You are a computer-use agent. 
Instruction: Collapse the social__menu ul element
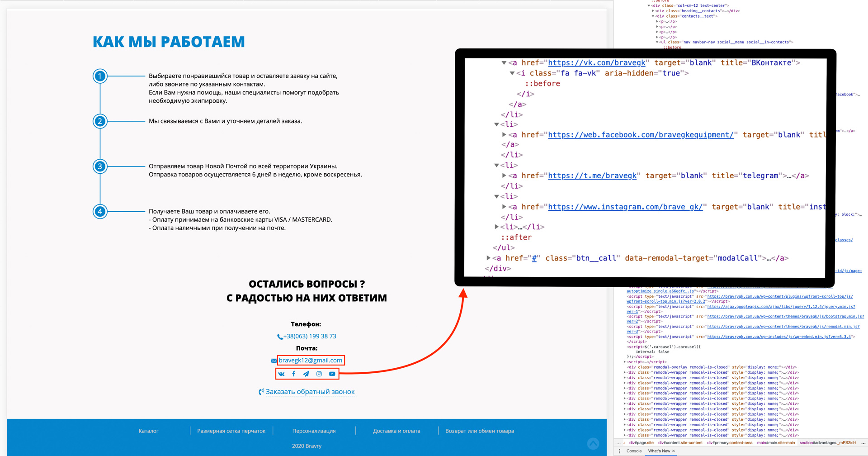pos(657,42)
